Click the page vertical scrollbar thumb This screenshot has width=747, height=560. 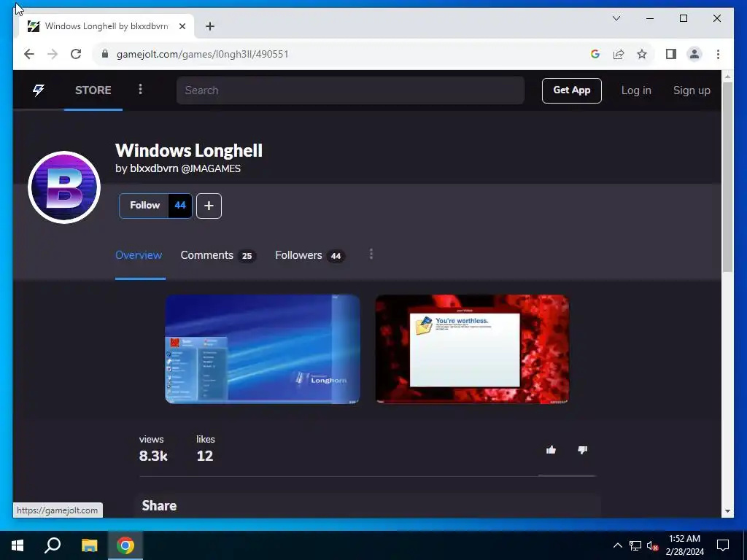click(727, 177)
